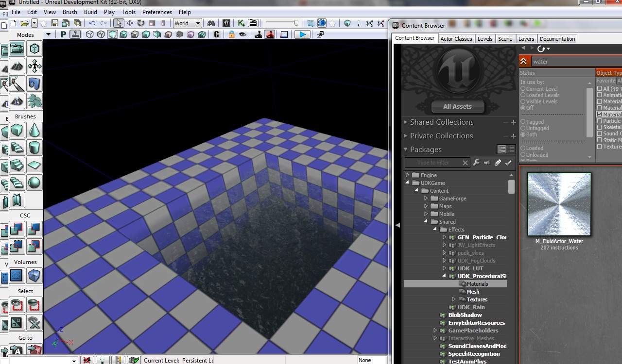Select the Cone brush builder
This screenshot has width=622, height=364.
[34, 131]
